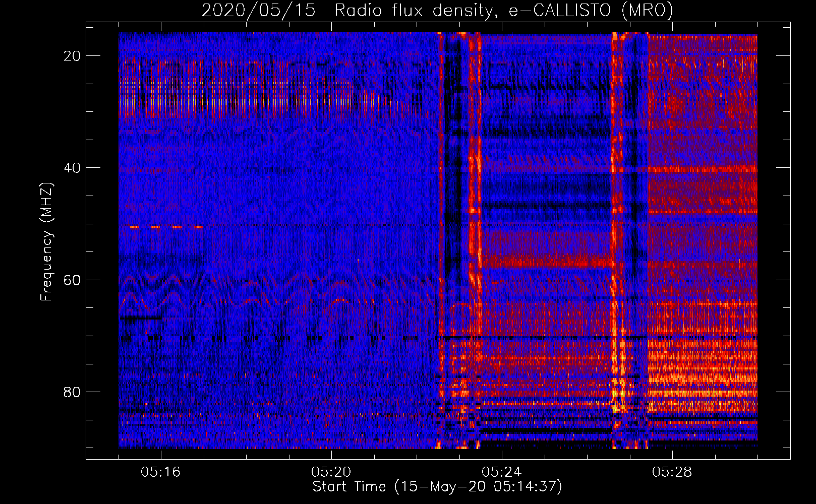The width and height of the screenshot is (816, 504).
Task: Click the '05:16' time tick label
Action: [161, 472]
